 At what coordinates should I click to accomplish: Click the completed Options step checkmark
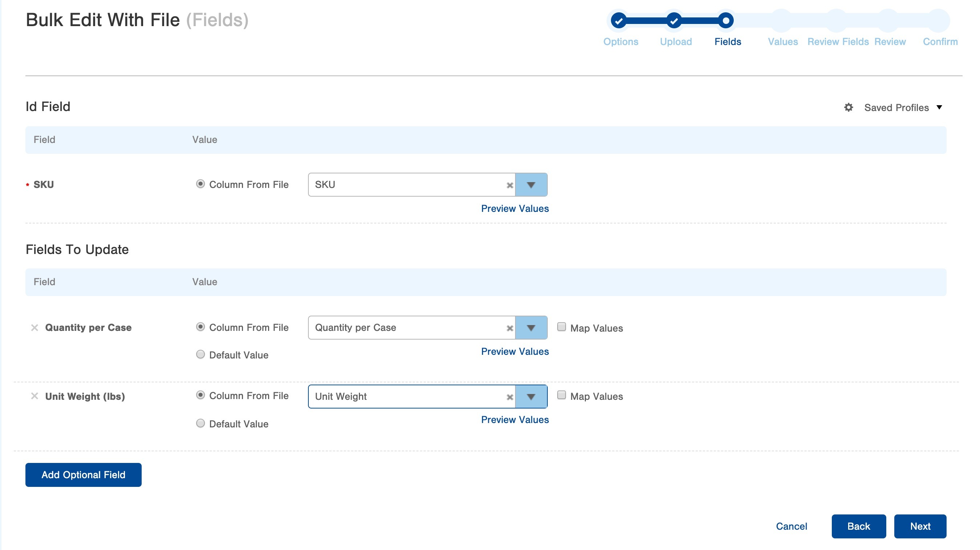point(619,21)
